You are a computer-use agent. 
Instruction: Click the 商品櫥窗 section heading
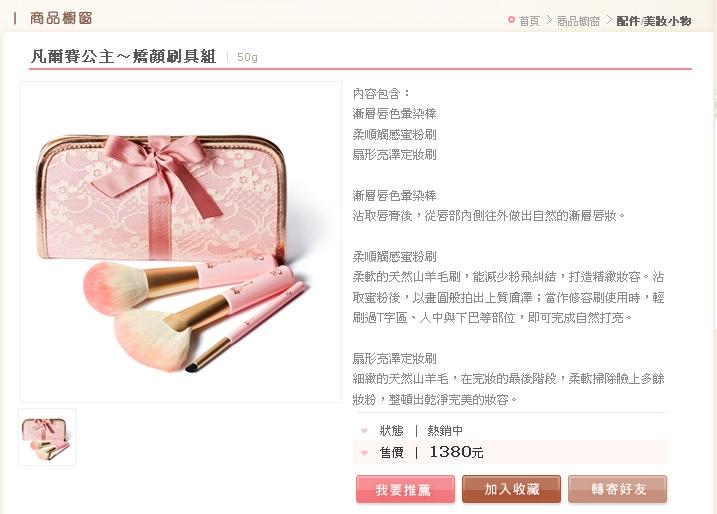61,18
